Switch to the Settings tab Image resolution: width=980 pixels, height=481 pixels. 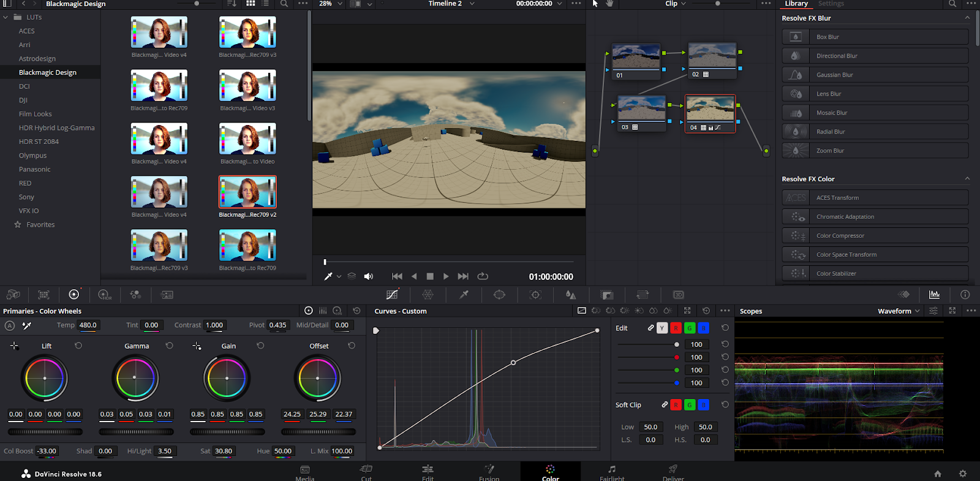pos(831,4)
